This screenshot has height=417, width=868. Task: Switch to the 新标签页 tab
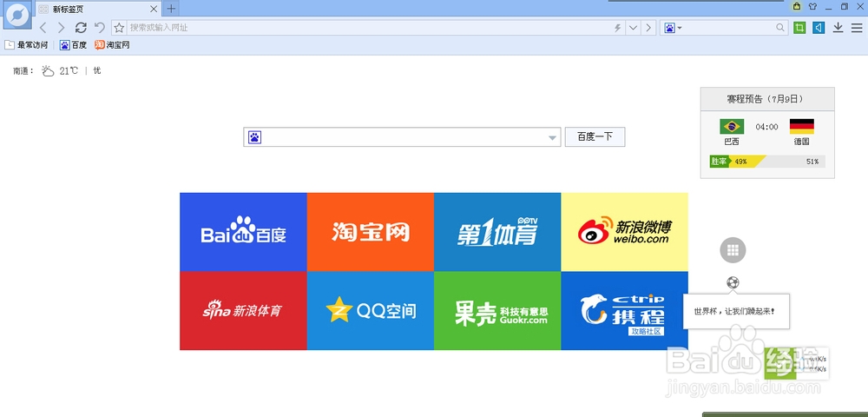point(99,9)
